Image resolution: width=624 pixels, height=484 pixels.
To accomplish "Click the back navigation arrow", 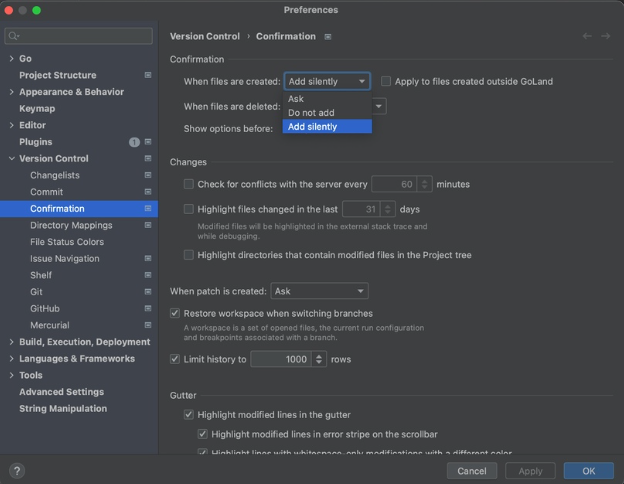I will click(587, 37).
